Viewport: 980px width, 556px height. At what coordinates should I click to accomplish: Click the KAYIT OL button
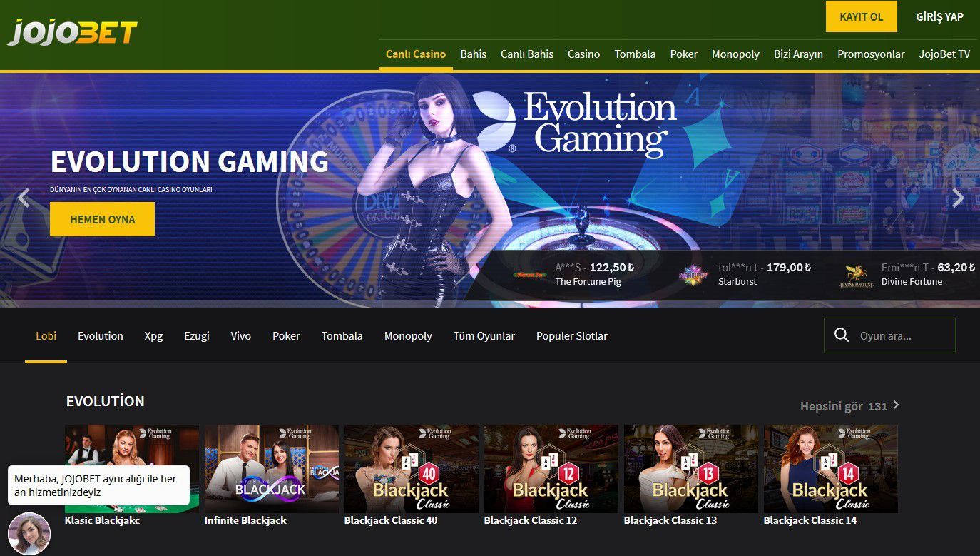pyautogui.click(x=862, y=16)
